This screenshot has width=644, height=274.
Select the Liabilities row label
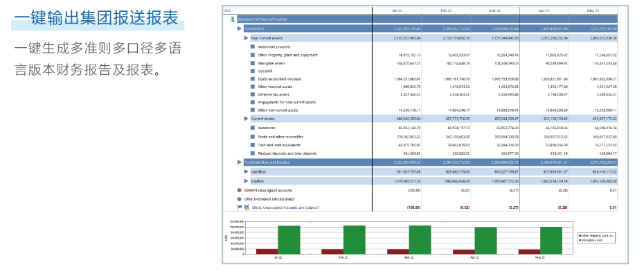[258, 171]
